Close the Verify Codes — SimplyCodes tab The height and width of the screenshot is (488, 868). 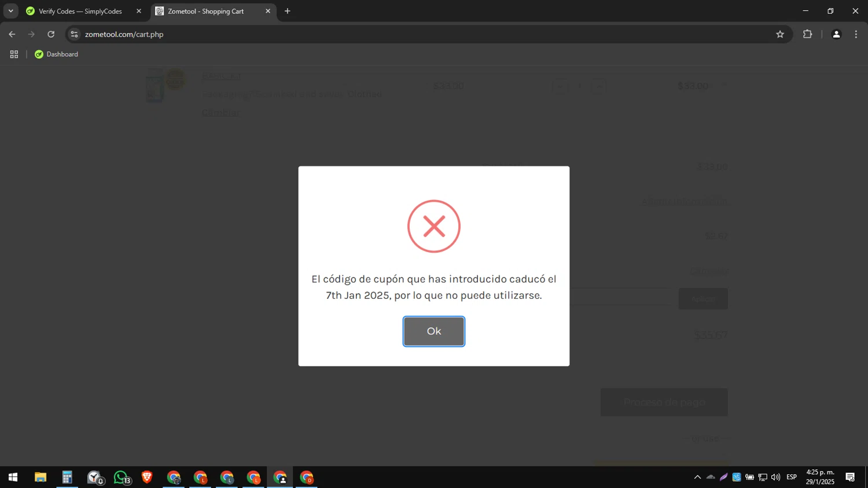[139, 11]
